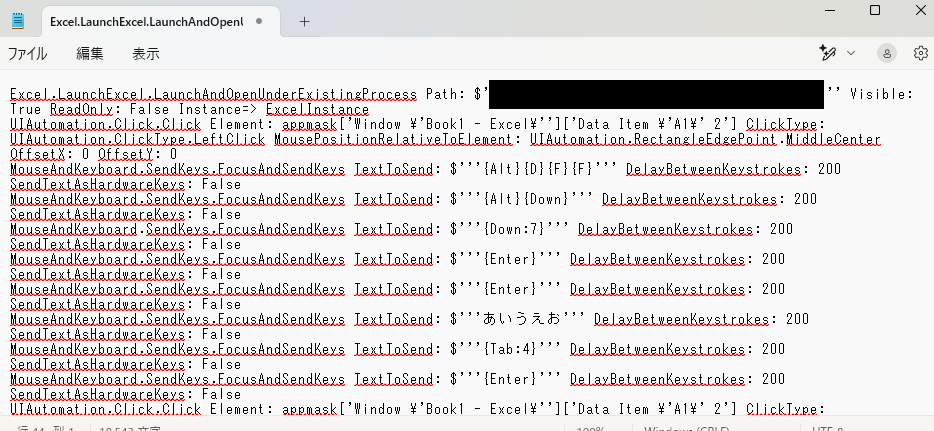The height and width of the screenshot is (431, 934).
Task: Click the key sequence {Alt}{Down}
Action: pyautogui.click(x=527, y=199)
